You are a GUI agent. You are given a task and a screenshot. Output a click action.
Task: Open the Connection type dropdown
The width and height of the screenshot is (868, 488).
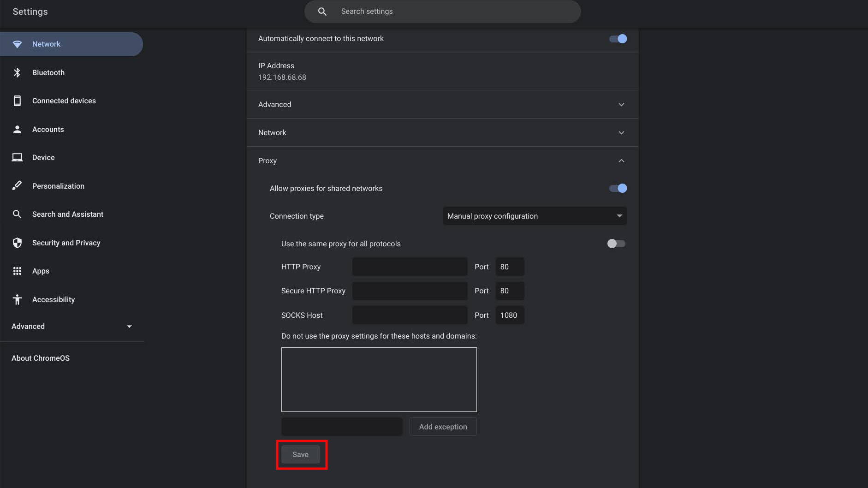(534, 216)
